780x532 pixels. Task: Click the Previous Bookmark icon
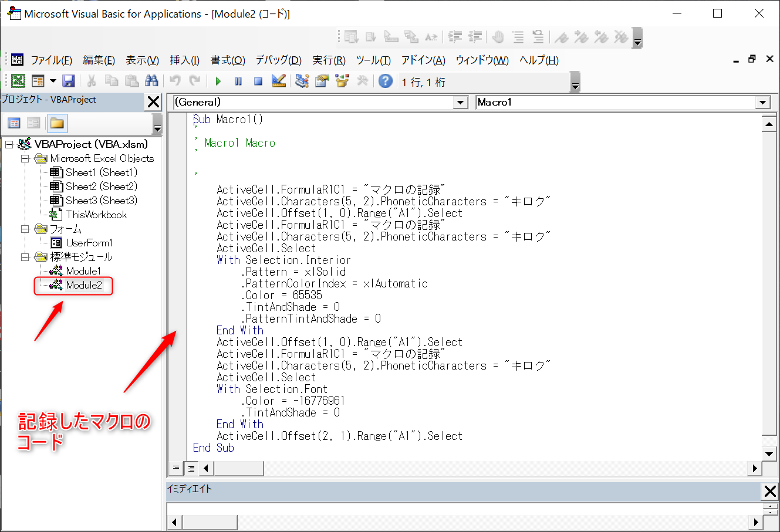click(602, 37)
